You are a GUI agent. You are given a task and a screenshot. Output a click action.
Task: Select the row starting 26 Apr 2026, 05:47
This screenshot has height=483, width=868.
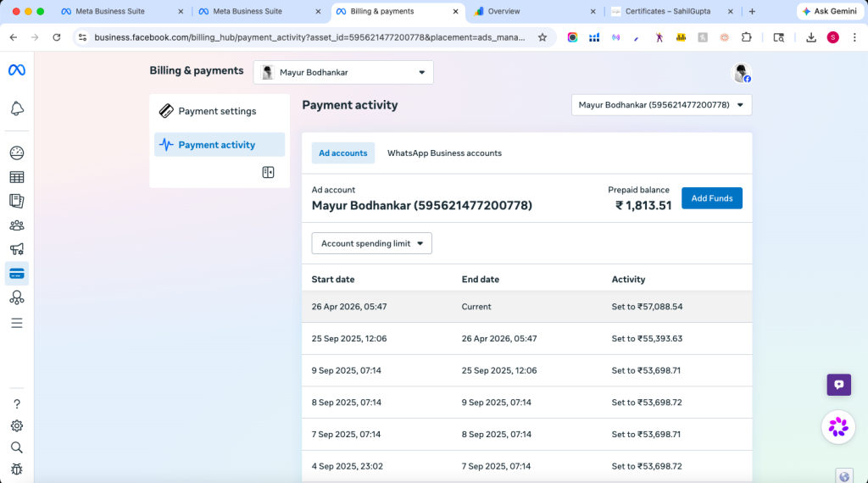527,307
